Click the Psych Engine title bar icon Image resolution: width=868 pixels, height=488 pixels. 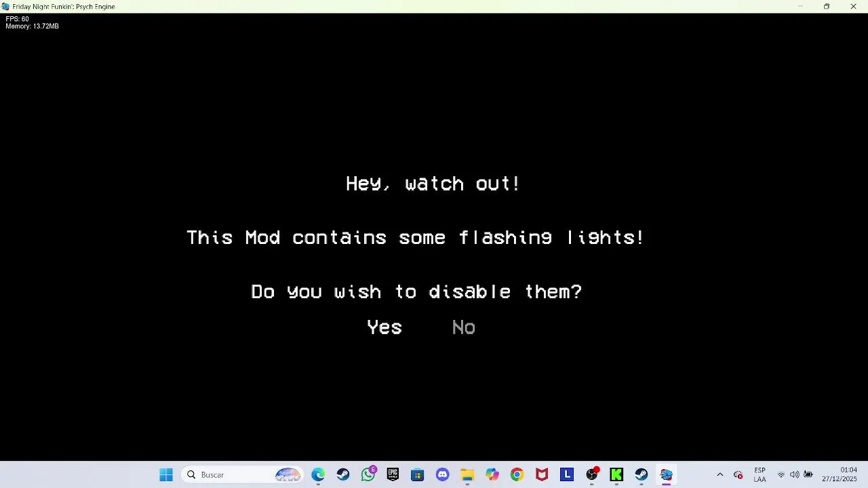pyautogui.click(x=5, y=7)
